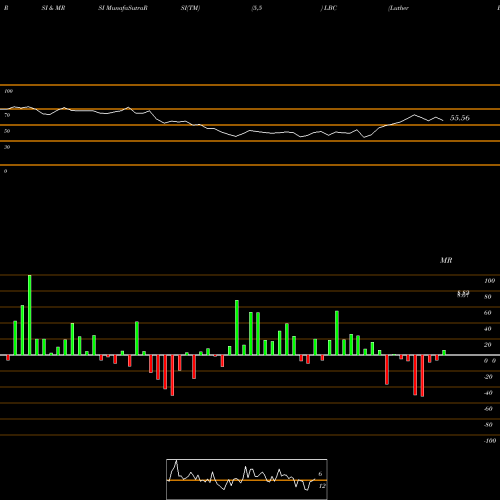Image resolution: width=500 pixels, height=500 pixels.
Task: Click the ') LBC' ticker label
Action: click(329, 8)
